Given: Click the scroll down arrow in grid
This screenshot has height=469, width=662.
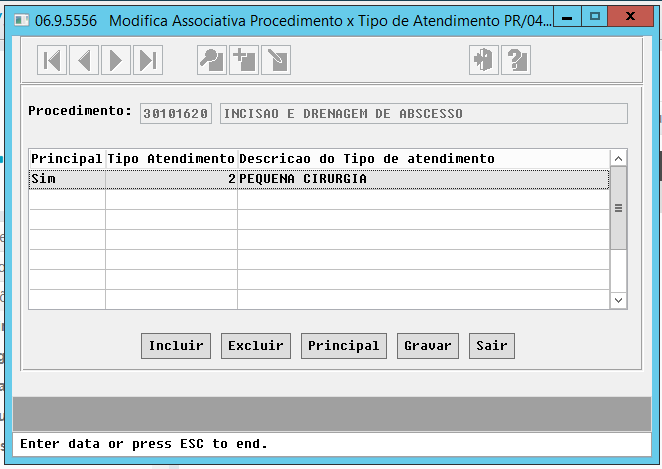Looking at the screenshot, I should 619,301.
